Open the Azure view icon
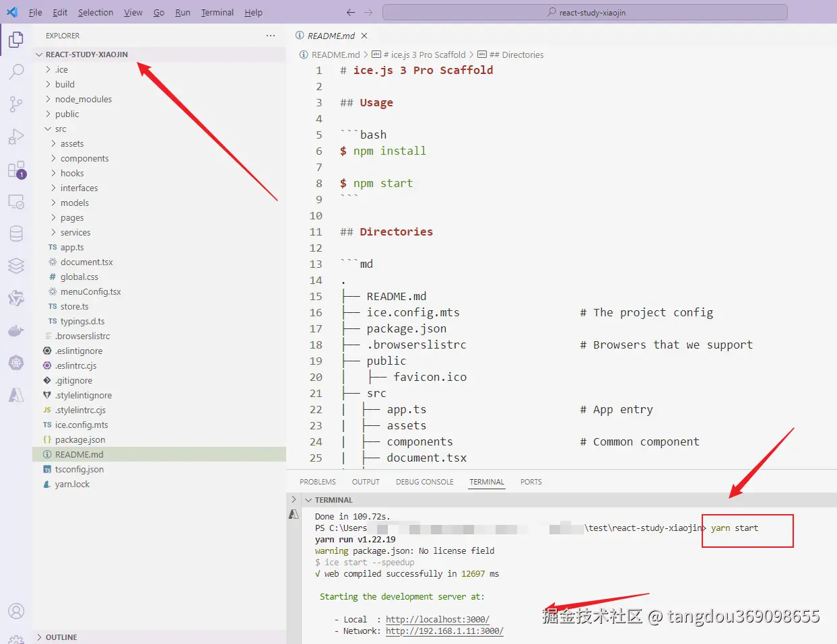The image size is (837, 644). tap(16, 395)
